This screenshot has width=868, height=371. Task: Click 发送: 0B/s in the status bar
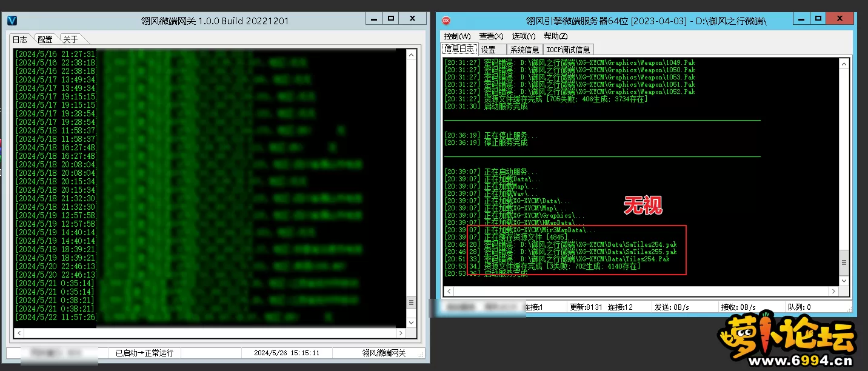coord(672,307)
